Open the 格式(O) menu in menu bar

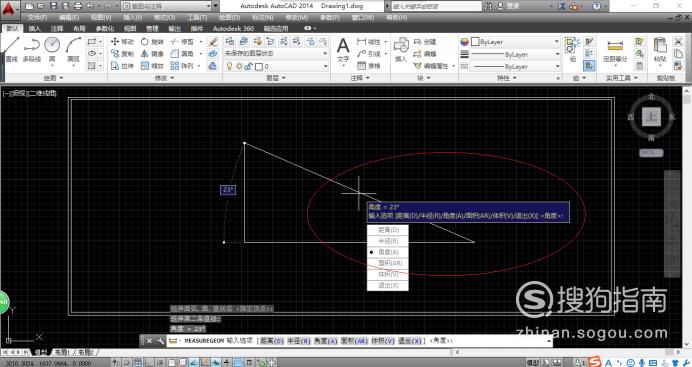tap(164, 18)
